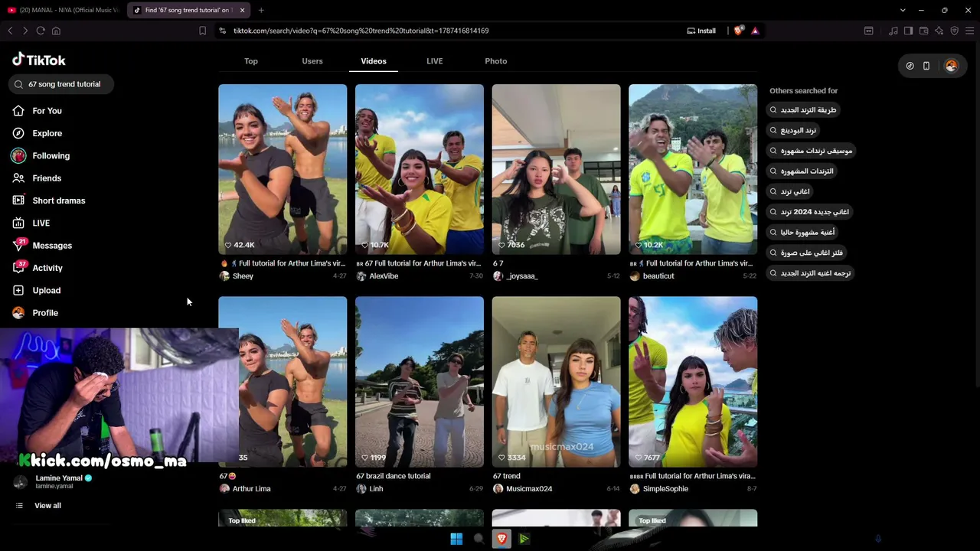
Task: Click Brave in the taskbar
Action: pyautogui.click(x=501, y=539)
